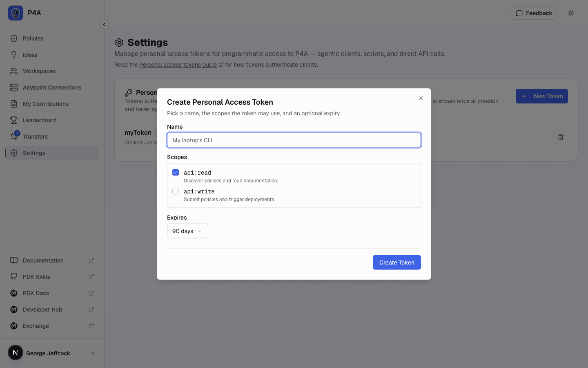
Task: Navigate to Leaderboard
Action: pyautogui.click(x=52, y=120)
